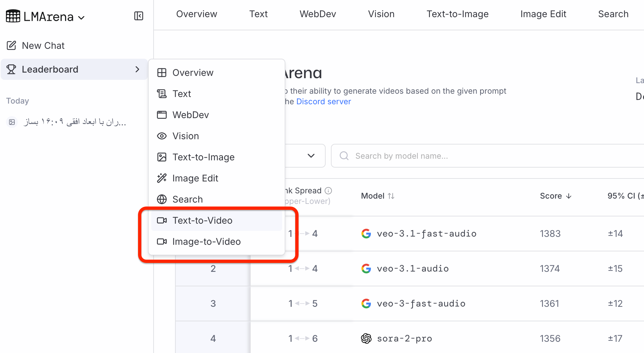Click the Google logo beside veo-3.1-fast-audio
Image resolution: width=644 pixels, height=353 pixels.
click(x=366, y=234)
